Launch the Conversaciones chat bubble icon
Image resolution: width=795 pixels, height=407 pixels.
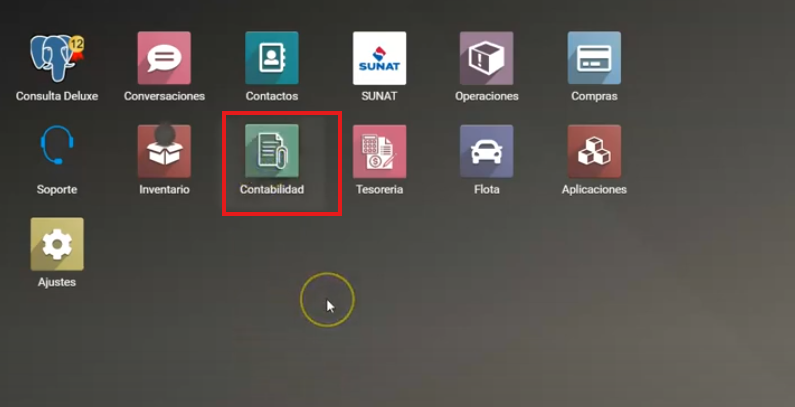tap(164, 58)
